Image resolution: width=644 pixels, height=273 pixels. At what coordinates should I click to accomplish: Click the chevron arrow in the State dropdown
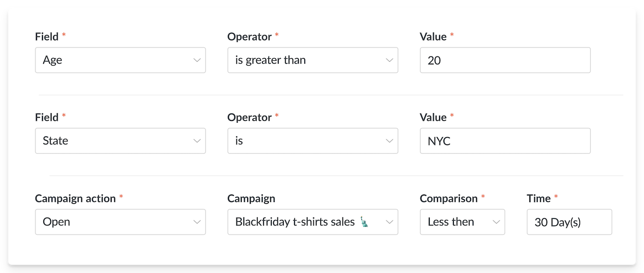[x=197, y=141]
